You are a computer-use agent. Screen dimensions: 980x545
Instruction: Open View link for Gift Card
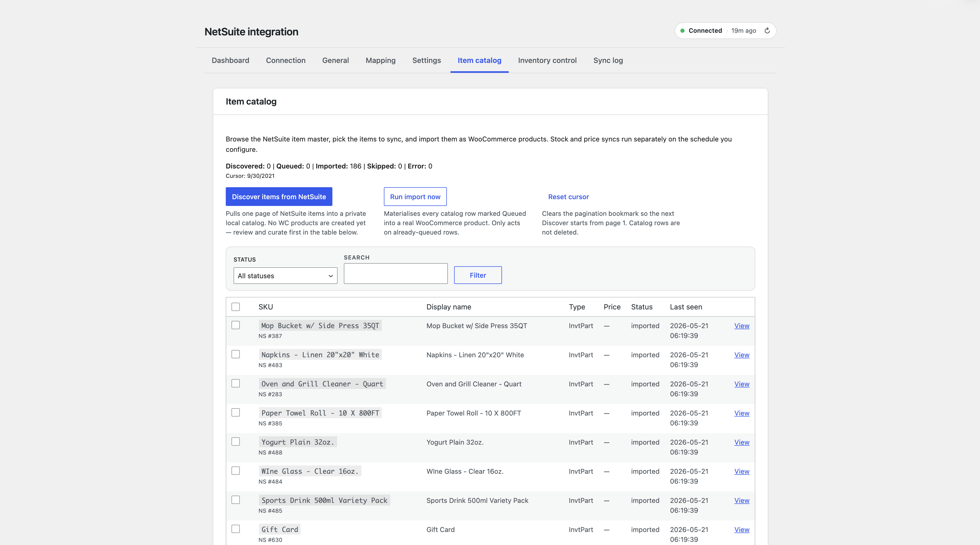point(742,530)
